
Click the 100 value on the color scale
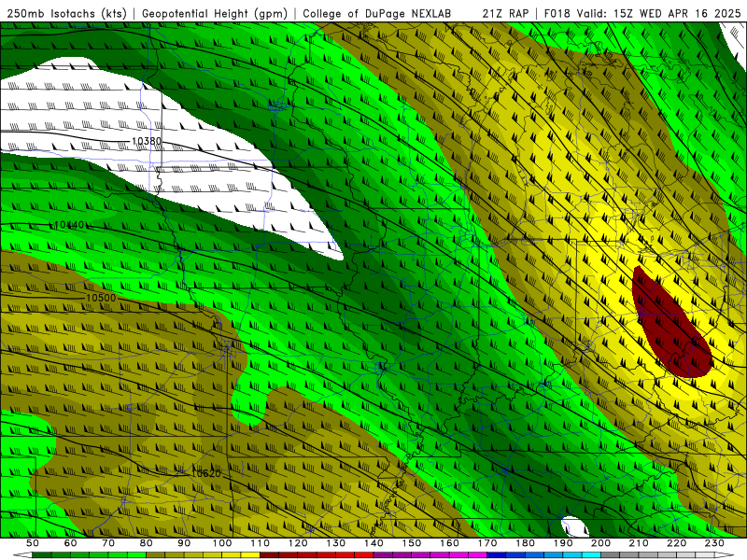222,543
